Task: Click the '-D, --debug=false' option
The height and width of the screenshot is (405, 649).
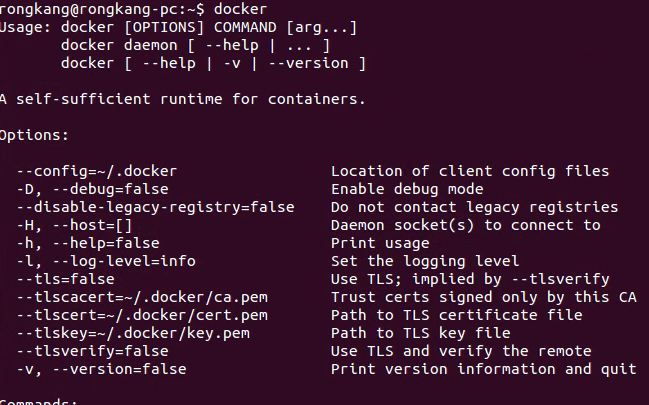Action: [92, 189]
